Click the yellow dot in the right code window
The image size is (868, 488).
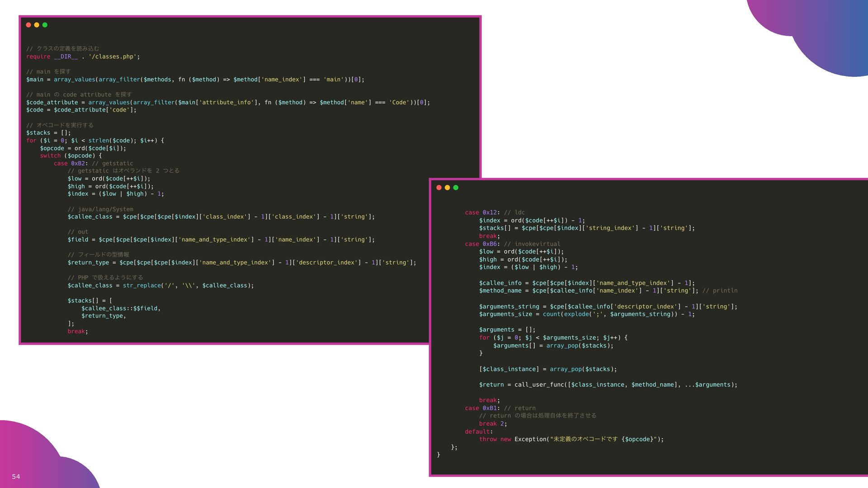pyautogui.click(x=447, y=188)
